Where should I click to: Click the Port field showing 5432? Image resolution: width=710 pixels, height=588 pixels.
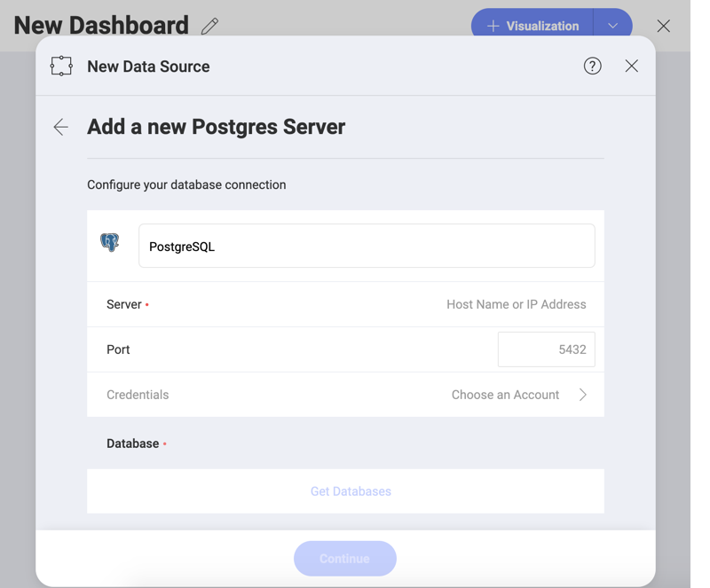[546, 349]
